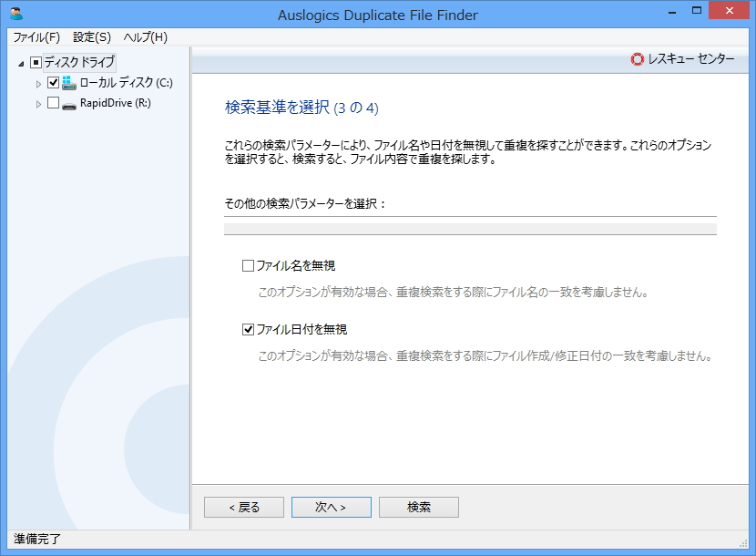Click the 次へ button to advance
The width and height of the screenshot is (756, 556).
coord(331,507)
